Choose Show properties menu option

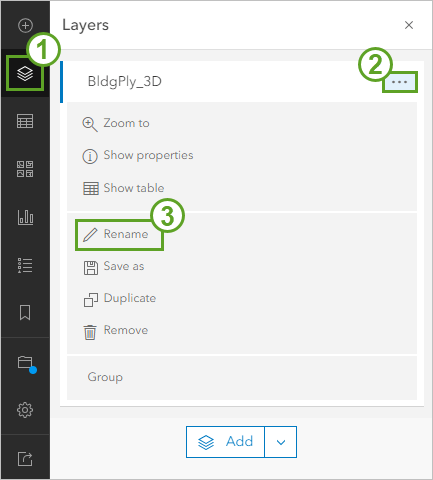click(138, 156)
